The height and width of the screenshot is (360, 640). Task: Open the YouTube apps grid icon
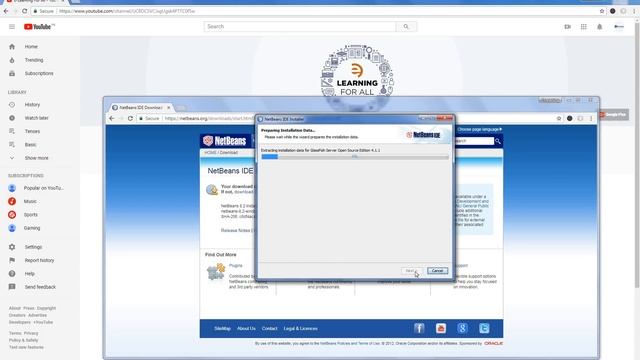584,27
